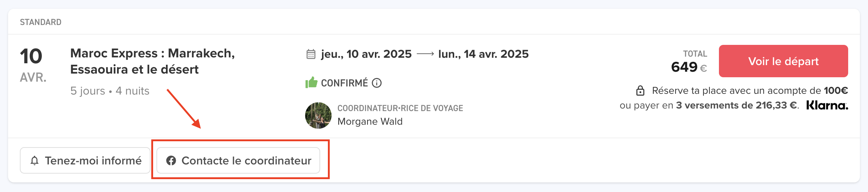
Task: Click the 649 € total price
Action: [689, 67]
